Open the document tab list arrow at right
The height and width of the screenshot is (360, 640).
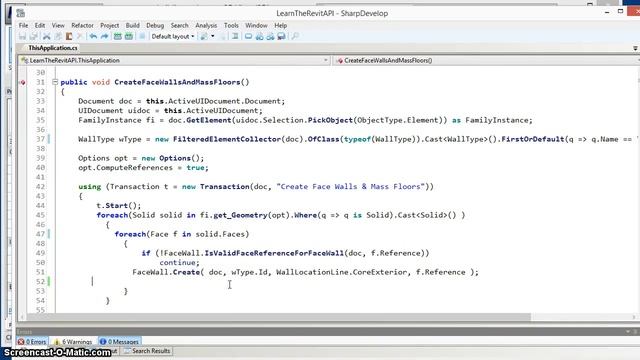(x=635, y=48)
